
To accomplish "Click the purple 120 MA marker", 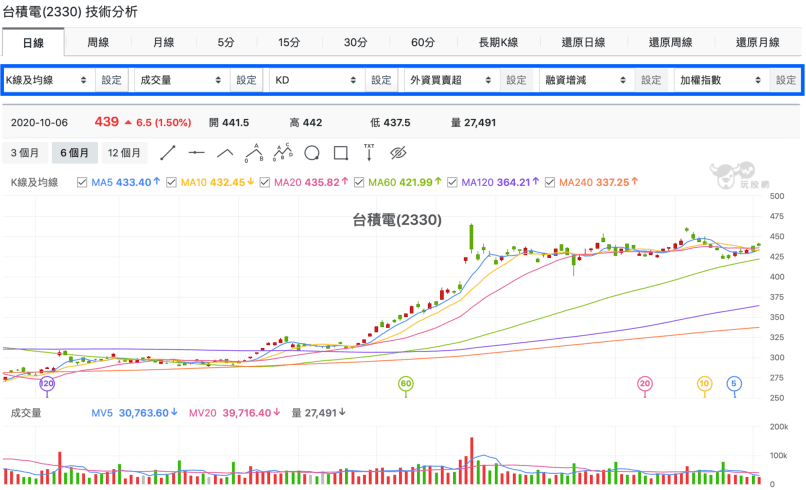I will tap(47, 384).
